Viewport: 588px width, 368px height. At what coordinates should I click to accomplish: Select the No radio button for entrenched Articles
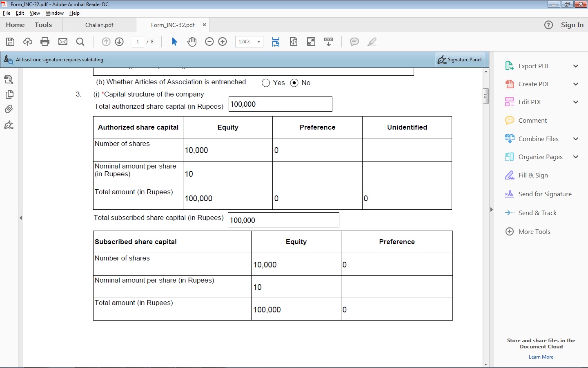click(x=294, y=83)
